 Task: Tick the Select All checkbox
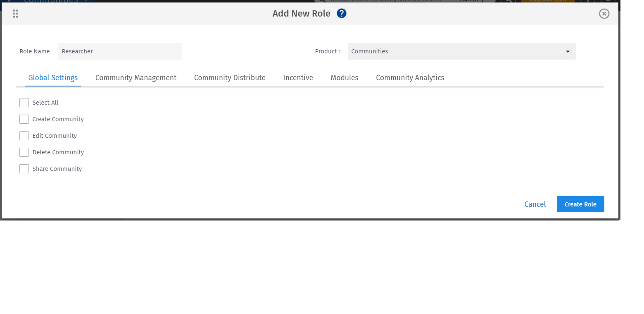[x=24, y=103]
